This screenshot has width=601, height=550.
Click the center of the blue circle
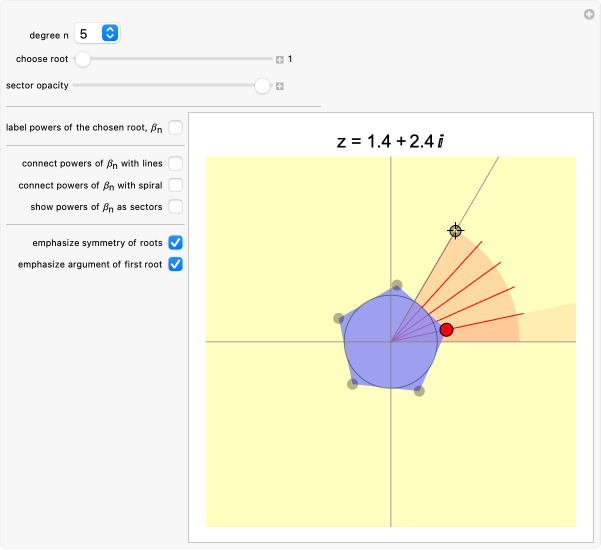391,342
